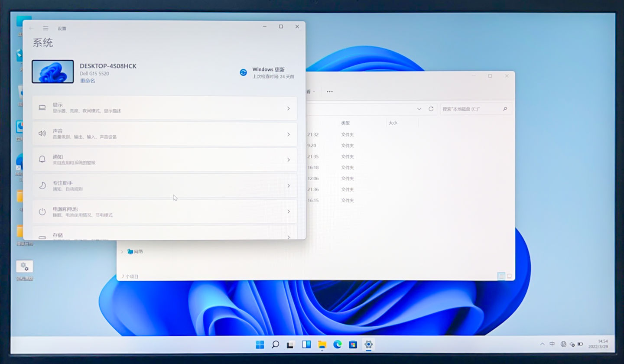Click the 重命名 link under PC name
This screenshot has height=364, width=624.
pos(88,81)
